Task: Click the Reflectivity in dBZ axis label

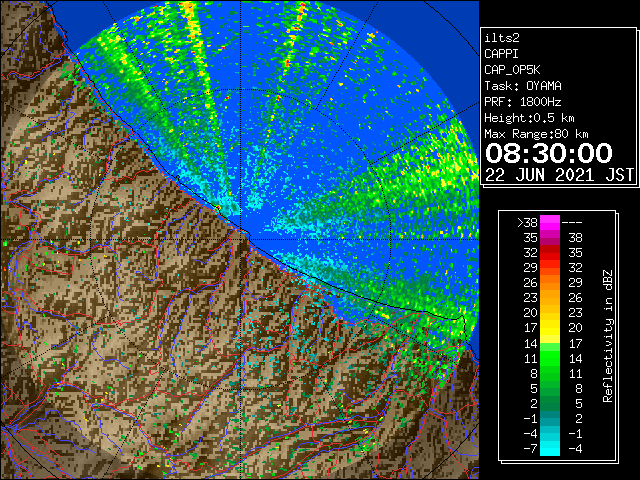Action: [608, 336]
